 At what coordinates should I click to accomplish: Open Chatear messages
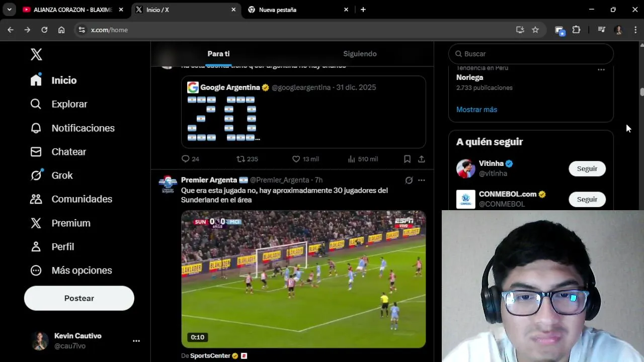pyautogui.click(x=58, y=152)
